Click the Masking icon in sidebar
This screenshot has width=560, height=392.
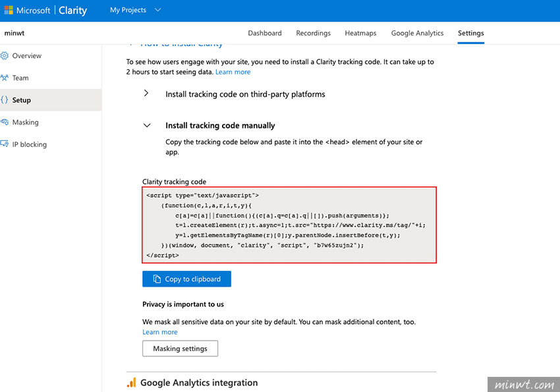tap(5, 122)
